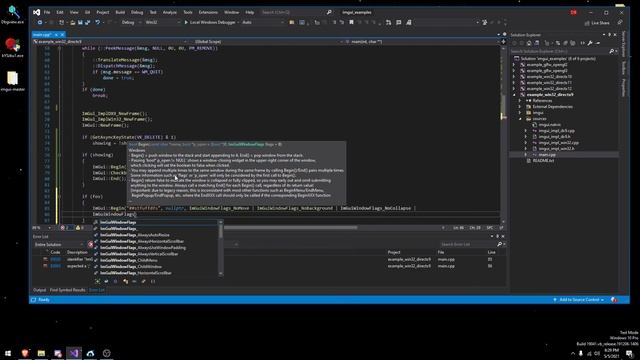This screenshot has width=640, height=360.
Task: Click Add to Source Control in status bar
Action: coord(579,300)
